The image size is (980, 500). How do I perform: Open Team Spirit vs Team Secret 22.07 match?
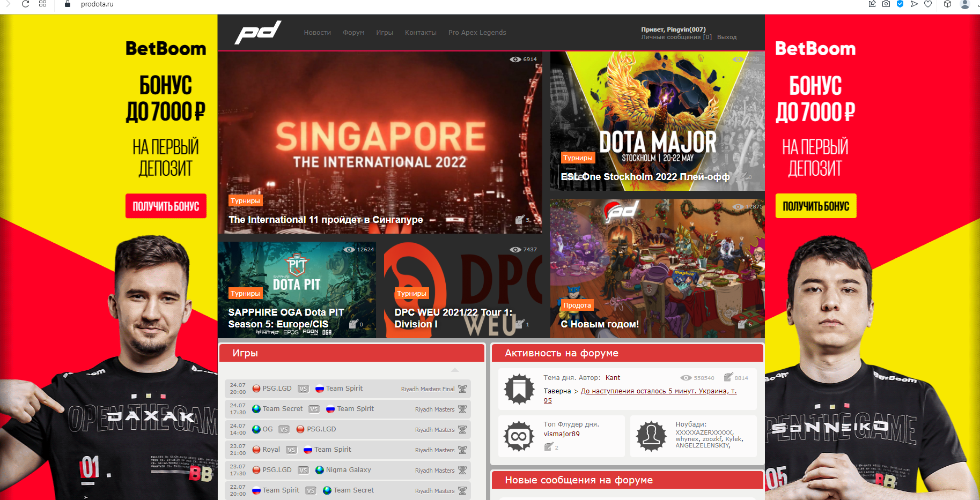[x=348, y=490]
